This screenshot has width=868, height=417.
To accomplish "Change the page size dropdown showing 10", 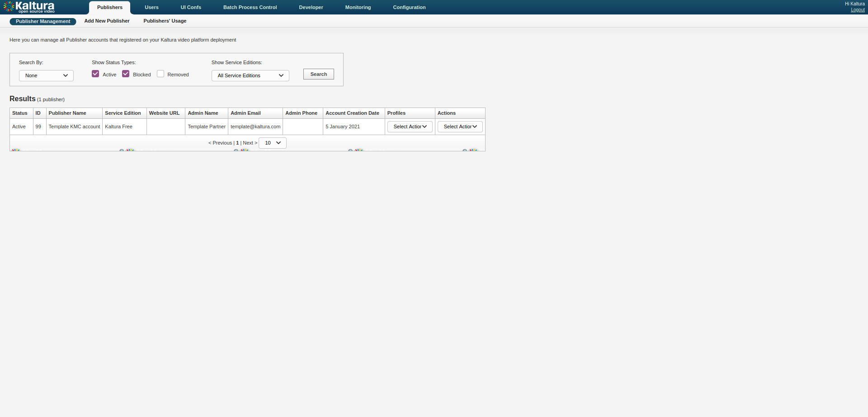I will (x=273, y=143).
